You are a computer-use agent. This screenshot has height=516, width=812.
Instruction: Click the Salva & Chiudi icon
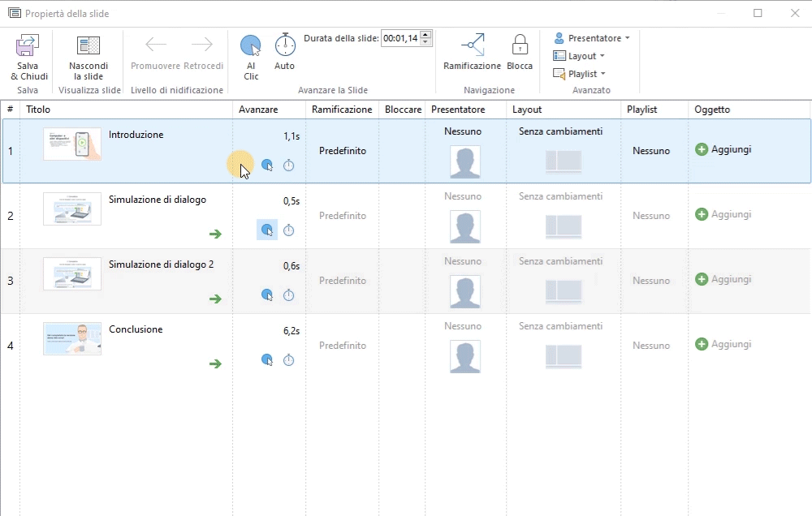(28, 46)
